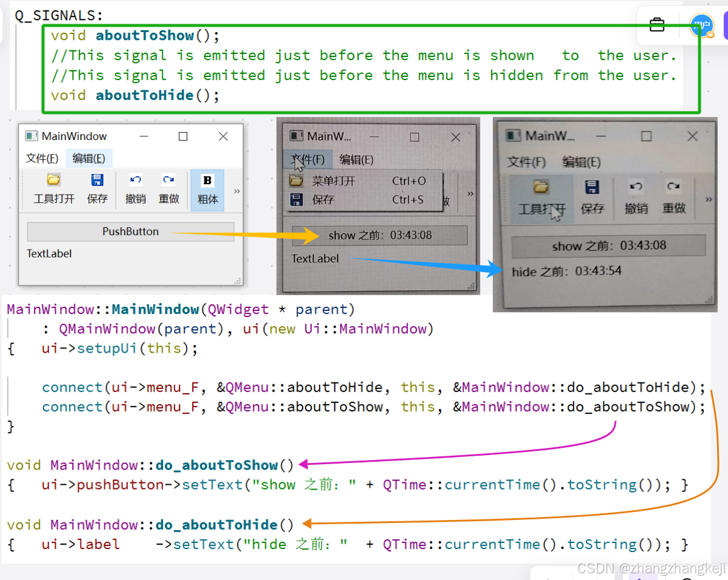Image resolution: width=728 pixels, height=580 pixels.
Task: Click TextLabel in the window with PushButton
Action: point(49,253)
